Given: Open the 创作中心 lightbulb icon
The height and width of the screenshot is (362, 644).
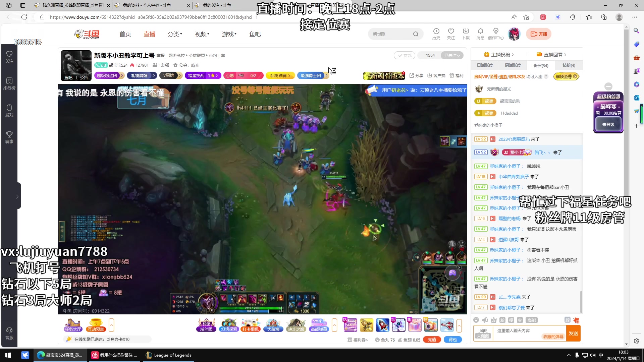Looking at the screenshot, I should pos(496,34).
